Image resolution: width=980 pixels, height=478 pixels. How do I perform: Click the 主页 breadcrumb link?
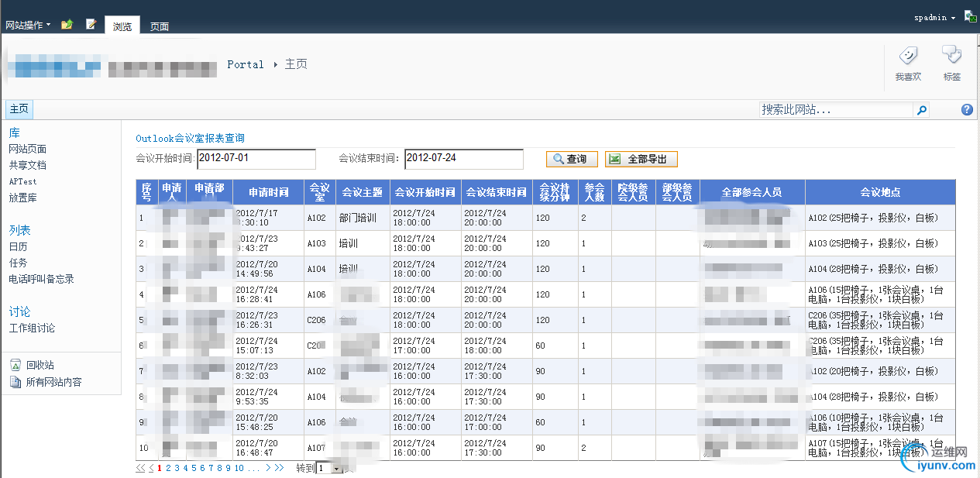[296, 64]
